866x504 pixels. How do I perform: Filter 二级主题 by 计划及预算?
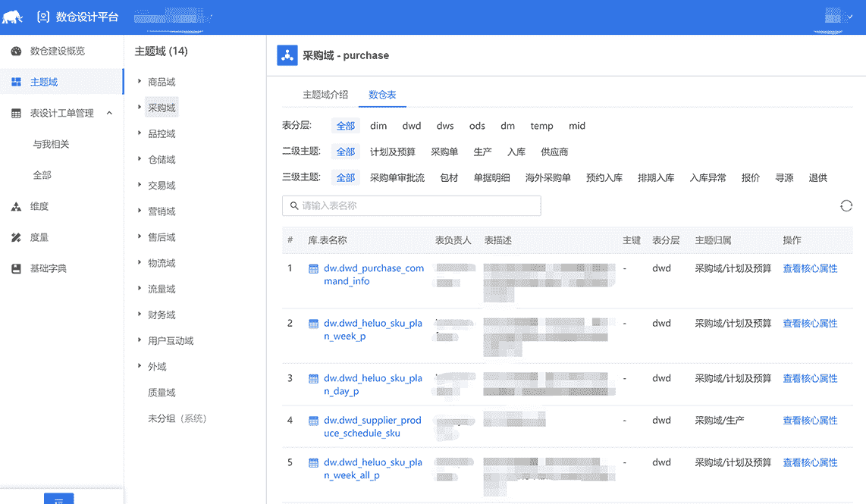pyautogui.click(x=393, y=152)
